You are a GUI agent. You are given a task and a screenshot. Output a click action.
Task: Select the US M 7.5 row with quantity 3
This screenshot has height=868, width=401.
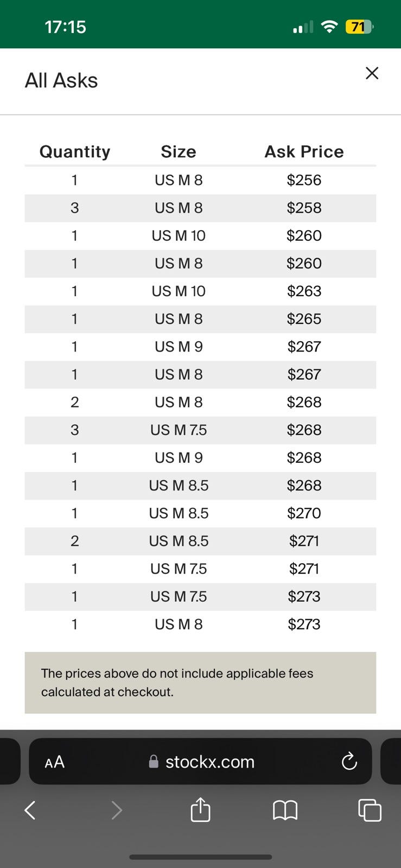point(200,430)
